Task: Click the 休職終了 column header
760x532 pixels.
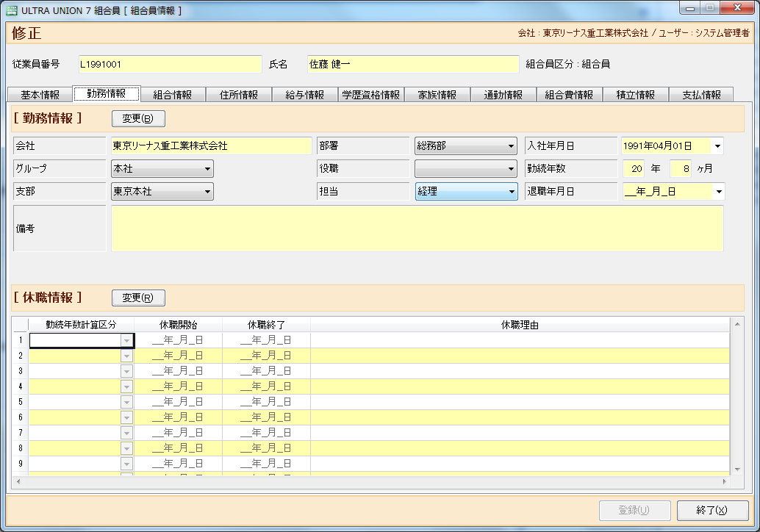Action: click(266, 325)
